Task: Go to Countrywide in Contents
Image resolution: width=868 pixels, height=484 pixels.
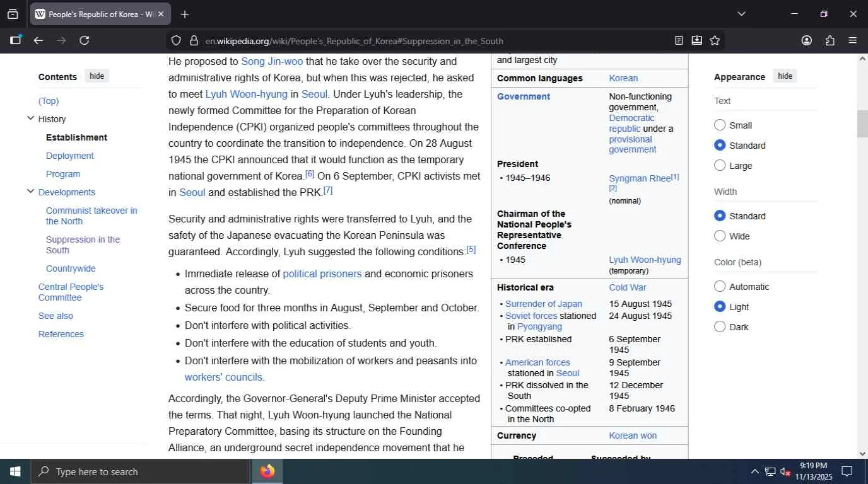Action: coord(71,268)
